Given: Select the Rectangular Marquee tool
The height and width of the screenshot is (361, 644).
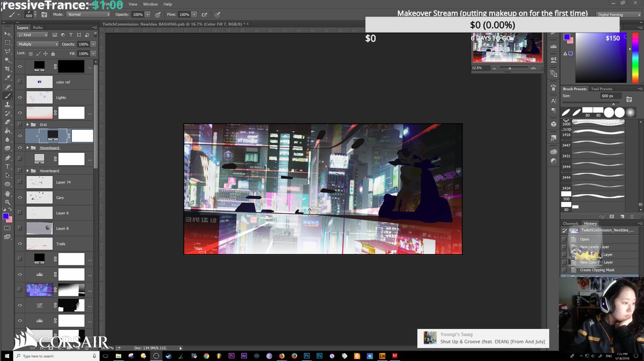Looking at the screenshot, I should coord(8,42).
